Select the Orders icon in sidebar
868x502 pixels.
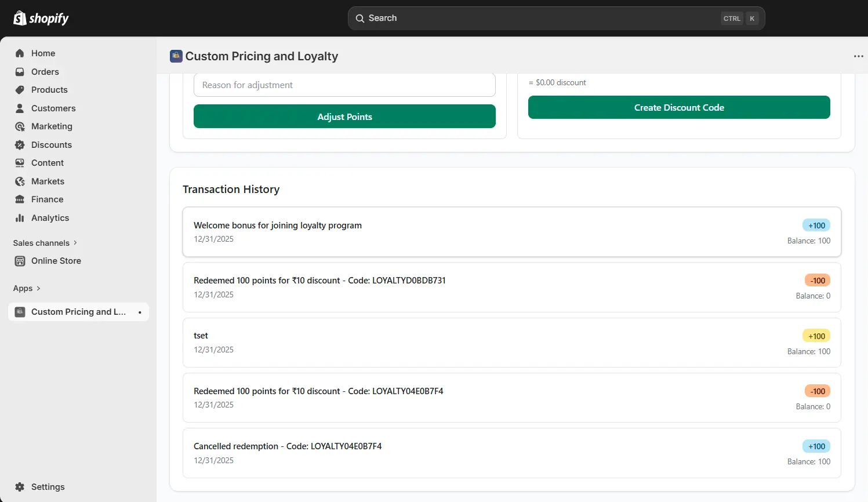(x=20, y=71)
